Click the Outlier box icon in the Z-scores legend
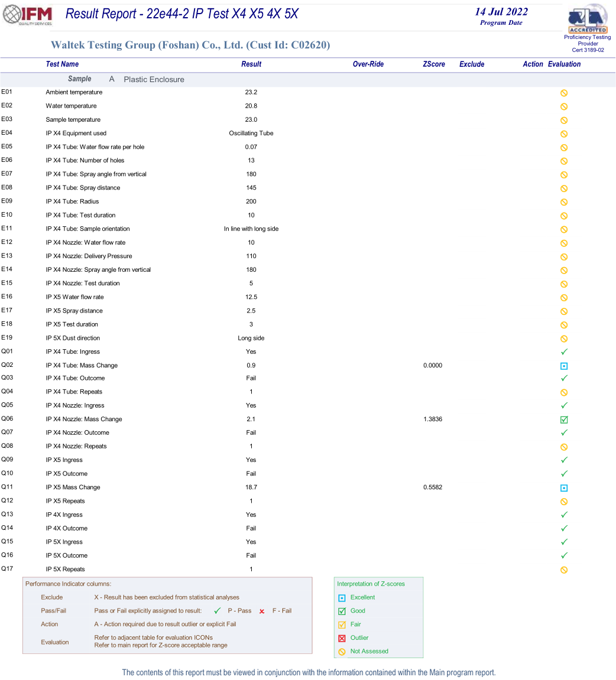 click(x=342, y=638)
